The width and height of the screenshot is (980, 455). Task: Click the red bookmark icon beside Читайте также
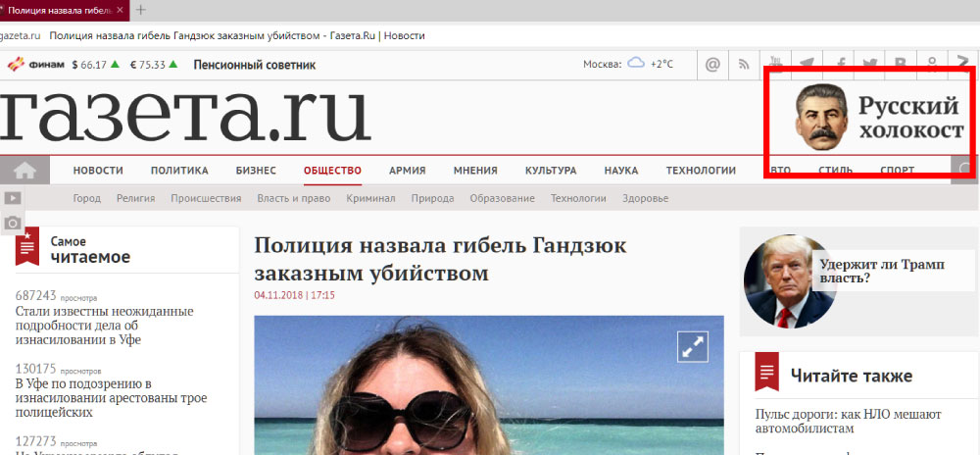coord(767,372)
